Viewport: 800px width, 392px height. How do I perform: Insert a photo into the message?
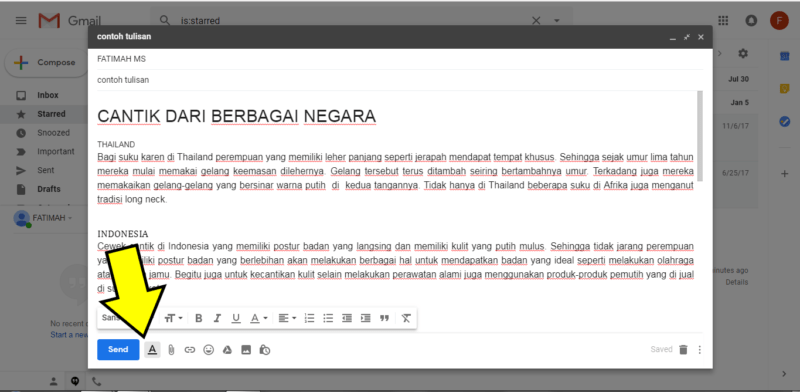pos(246,350)
